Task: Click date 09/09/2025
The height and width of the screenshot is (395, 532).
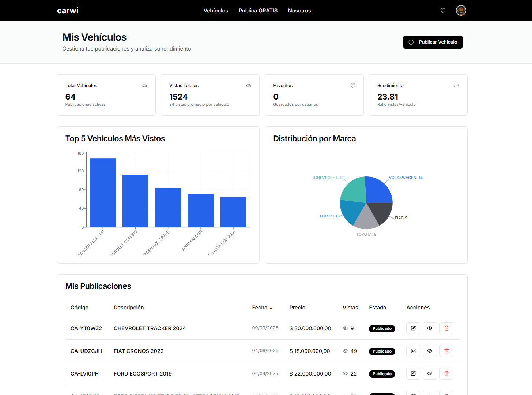Action: click(265, 328)
